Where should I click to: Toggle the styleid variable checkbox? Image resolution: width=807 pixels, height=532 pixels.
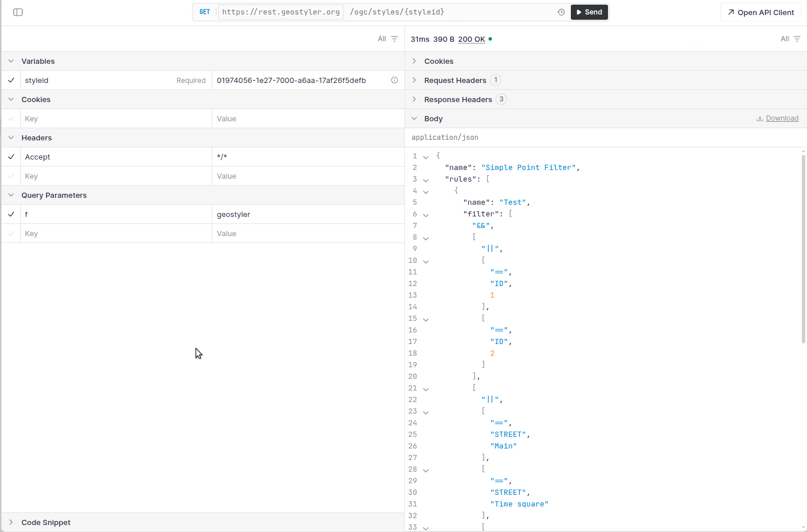click(11, 80)
